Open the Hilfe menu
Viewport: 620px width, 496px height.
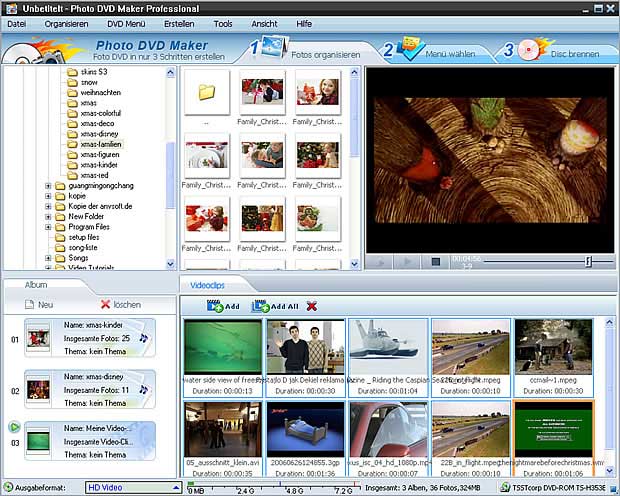point(304,24)
